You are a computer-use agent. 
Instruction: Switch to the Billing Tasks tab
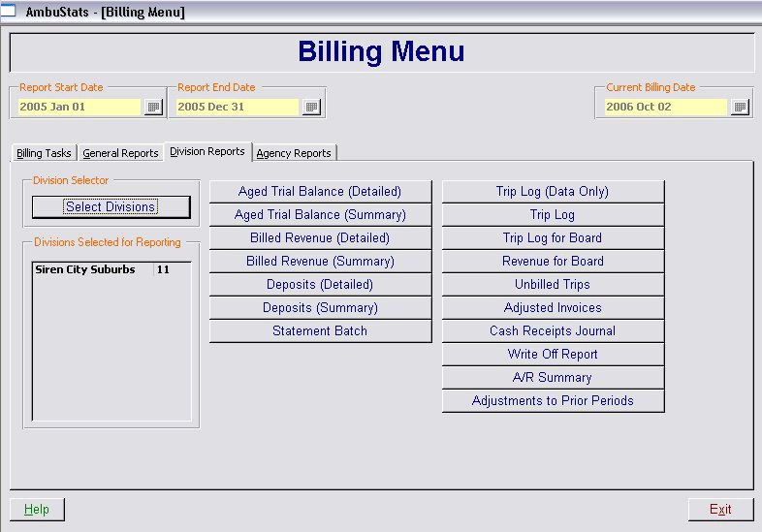click(44, 153)
